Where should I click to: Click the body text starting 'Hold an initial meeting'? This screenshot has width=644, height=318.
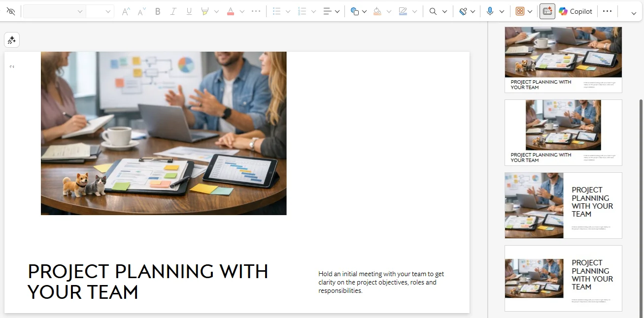coord(381,282)
